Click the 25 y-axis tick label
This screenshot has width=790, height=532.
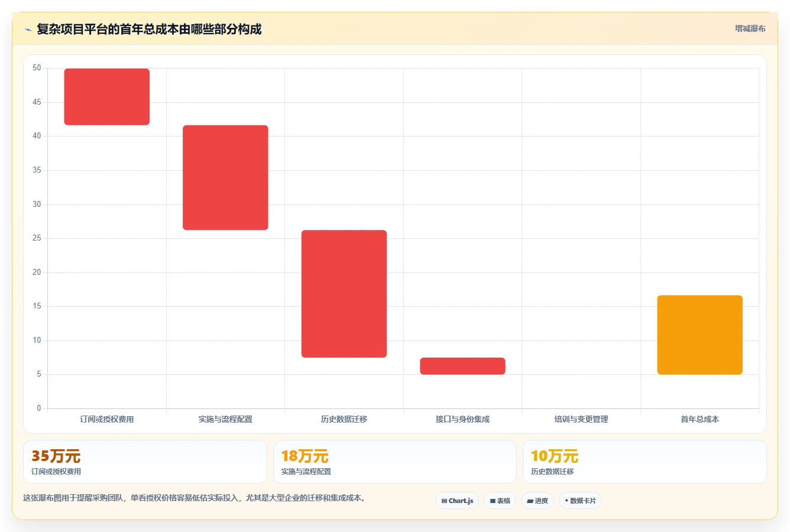37,238
